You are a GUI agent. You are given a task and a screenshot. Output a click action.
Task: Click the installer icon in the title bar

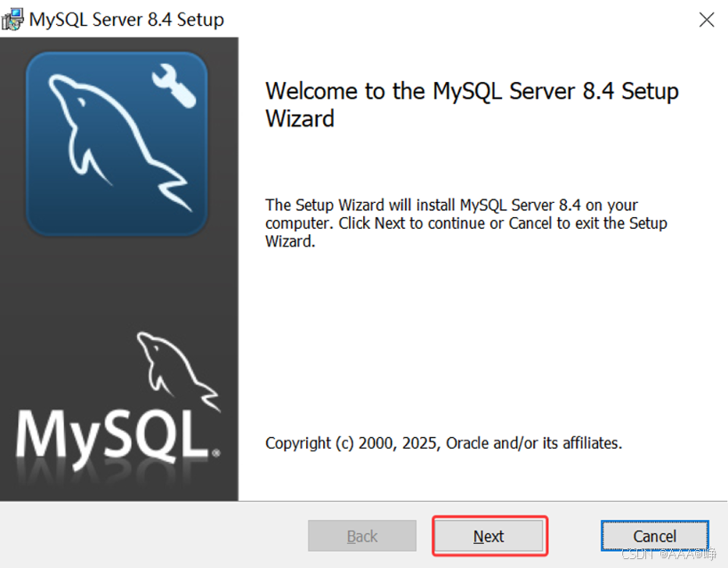pos(12,20)
